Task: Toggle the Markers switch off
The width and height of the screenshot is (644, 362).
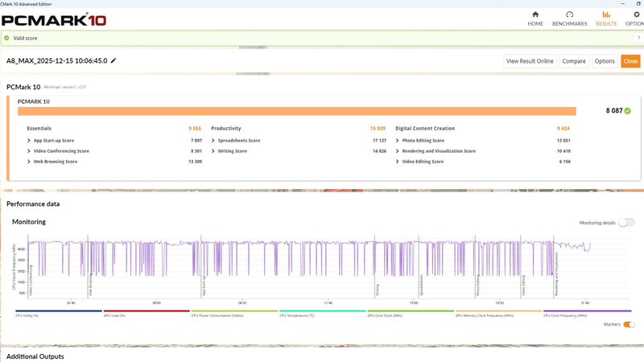Action: click(x=629, y=324)
